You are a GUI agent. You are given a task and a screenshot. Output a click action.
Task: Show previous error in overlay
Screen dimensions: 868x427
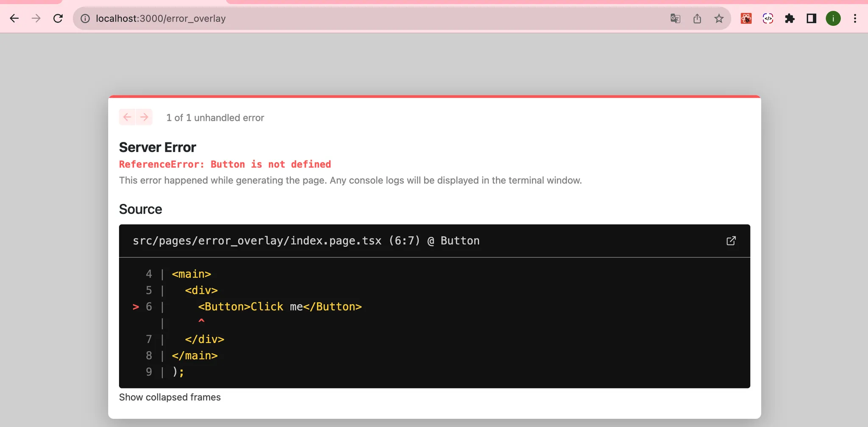click(x=127, y=117)
